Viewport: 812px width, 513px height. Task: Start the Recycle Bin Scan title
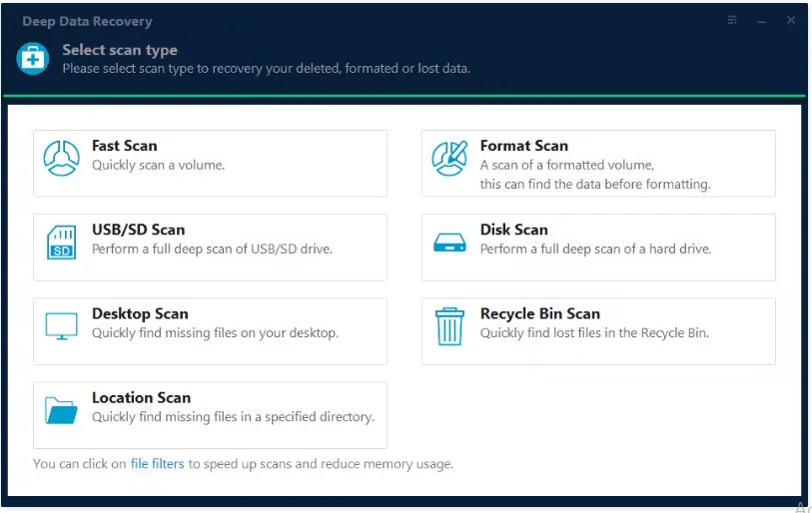point(540,313)
